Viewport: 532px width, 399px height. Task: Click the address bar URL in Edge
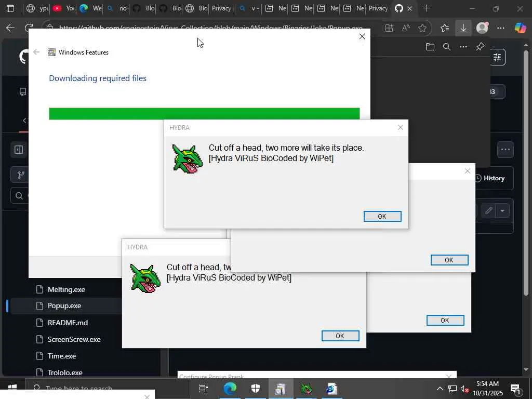(x=210, y=28)
